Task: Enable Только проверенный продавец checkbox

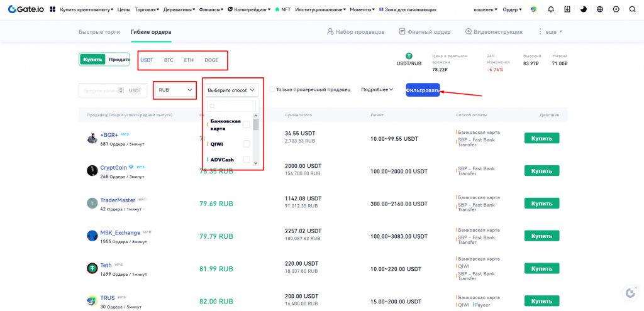Action: click(272, 90)
